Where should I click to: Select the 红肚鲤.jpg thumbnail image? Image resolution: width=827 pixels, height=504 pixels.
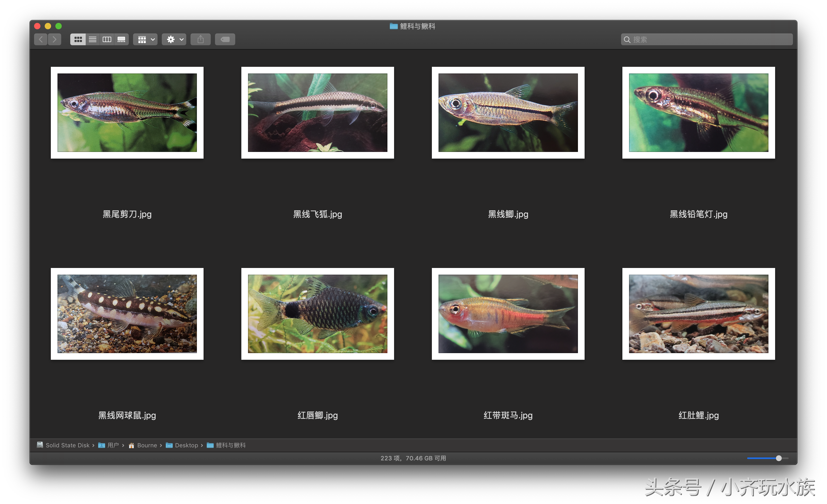[x=699, y=314]
